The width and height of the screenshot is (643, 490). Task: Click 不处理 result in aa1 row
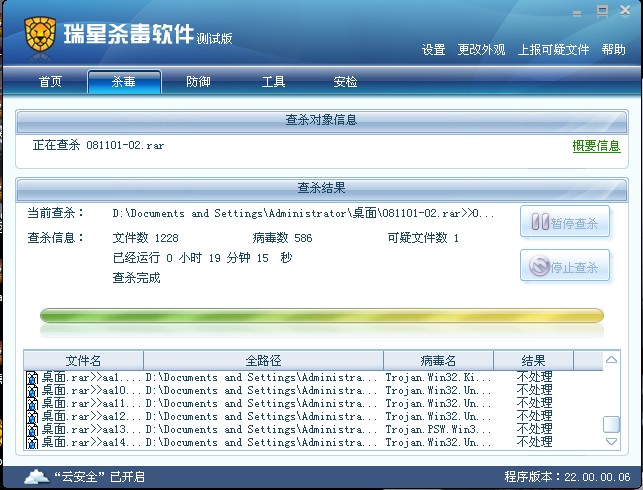[x=534, y=377]
